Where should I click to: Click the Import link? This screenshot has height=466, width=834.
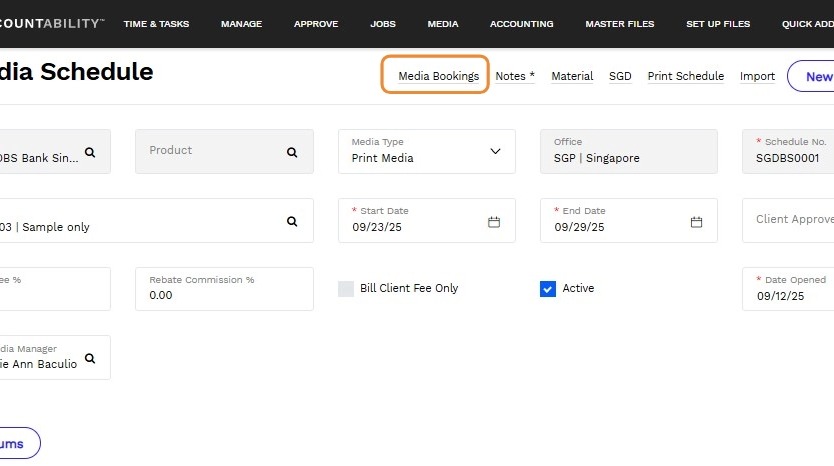[x=757, y=76]
